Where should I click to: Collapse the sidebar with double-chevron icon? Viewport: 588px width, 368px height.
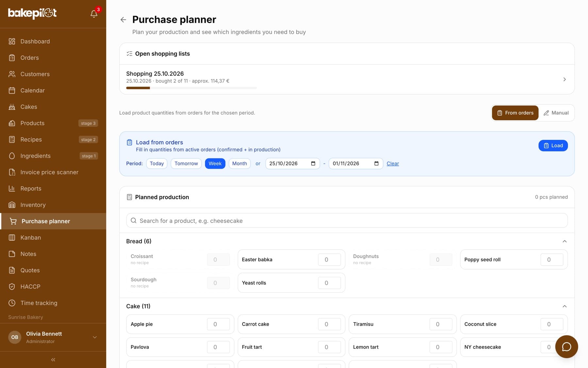click(53, 360)
